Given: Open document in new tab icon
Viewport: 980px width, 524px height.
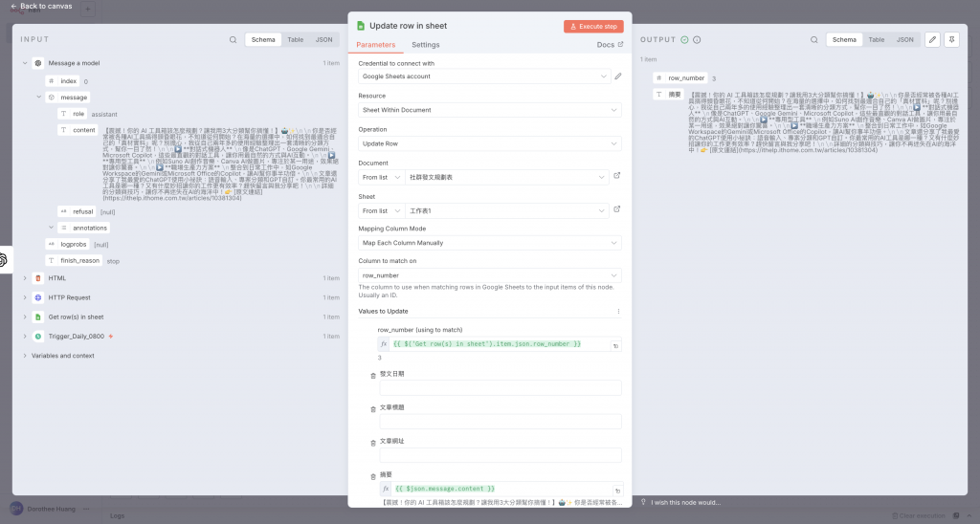Looking at the screenshot, I should click(617, 176).
